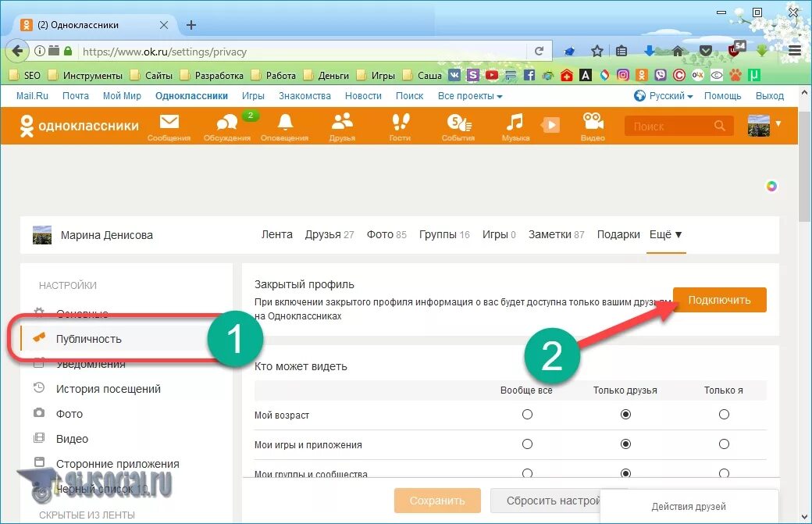Image resolution: width=812 pixels, height=524 pixels.
Task: Switch to Заметки 87 tab
Action: tap(556, 234)
